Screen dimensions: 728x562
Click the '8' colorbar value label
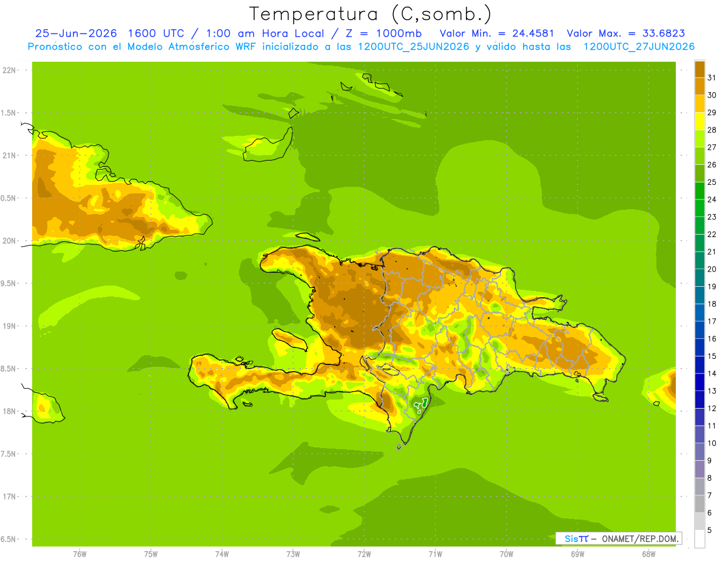[710, 478]
